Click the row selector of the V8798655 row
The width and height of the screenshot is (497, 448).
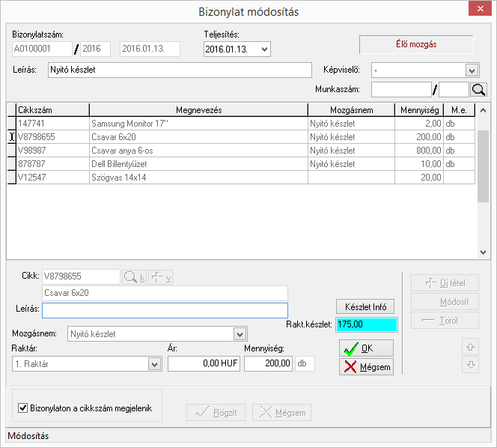click(12, 137)
